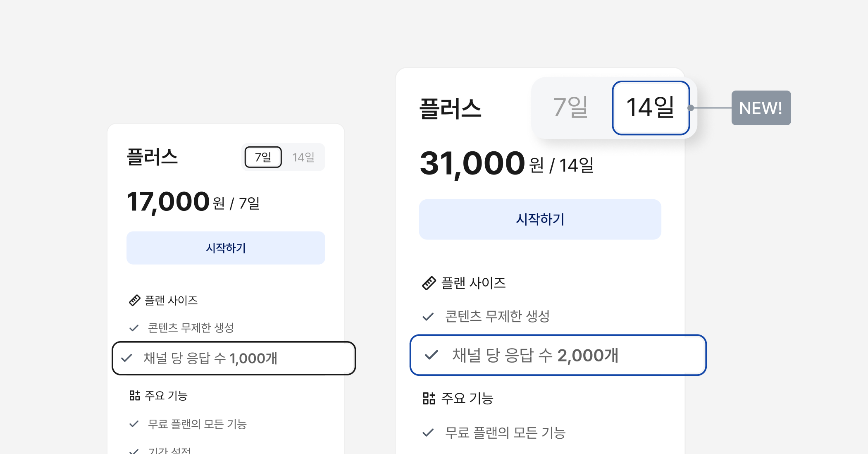Select the 7일 option in right card

570,108
